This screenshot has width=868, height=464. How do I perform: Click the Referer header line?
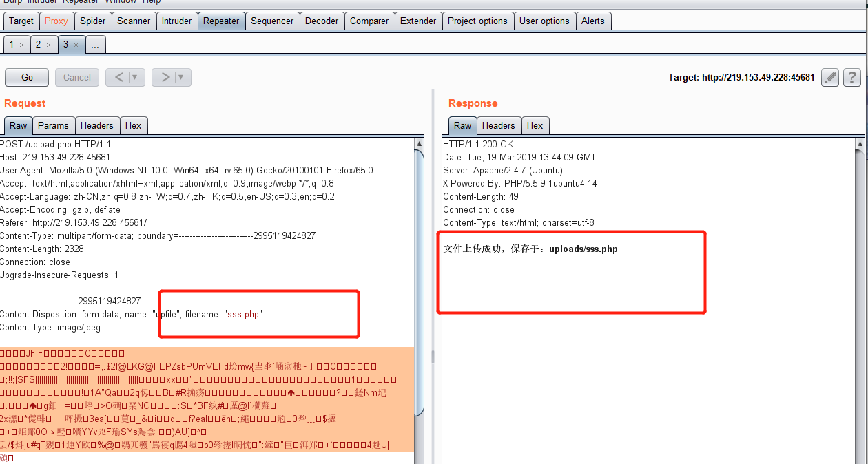point(73,222)
